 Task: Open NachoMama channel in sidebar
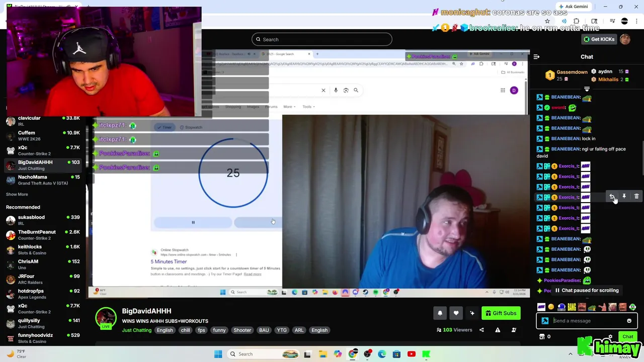click(43, 180)
